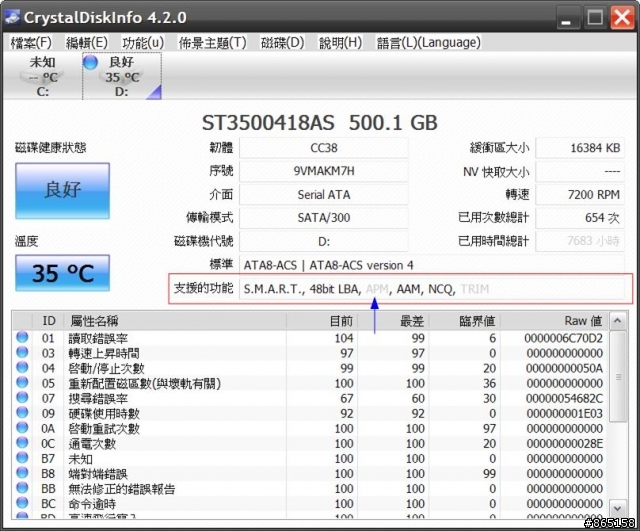Click the power on count field 654 次

point(580,218)
